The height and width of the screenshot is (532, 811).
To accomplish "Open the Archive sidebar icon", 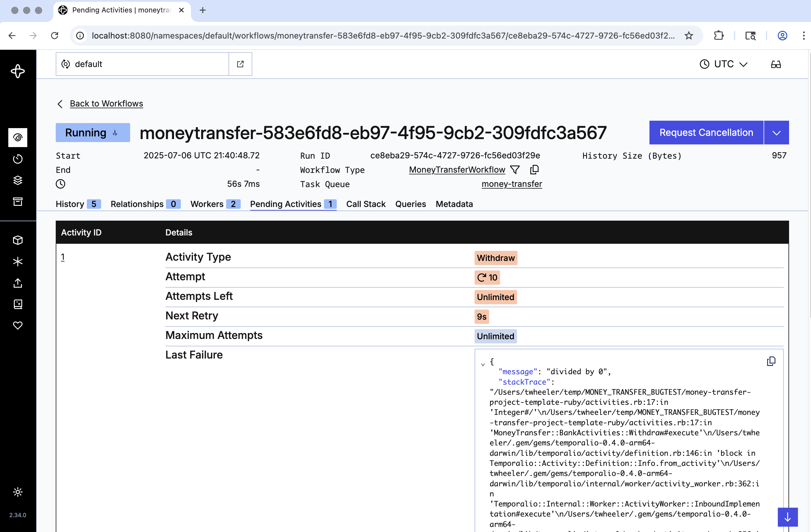I will point(18,201).
